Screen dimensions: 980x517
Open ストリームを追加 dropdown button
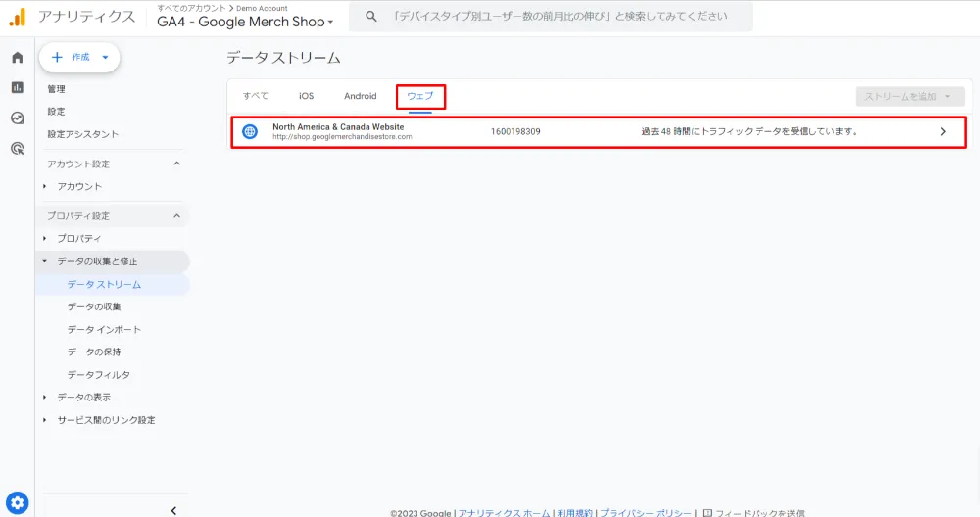click(x=910, y=96)
